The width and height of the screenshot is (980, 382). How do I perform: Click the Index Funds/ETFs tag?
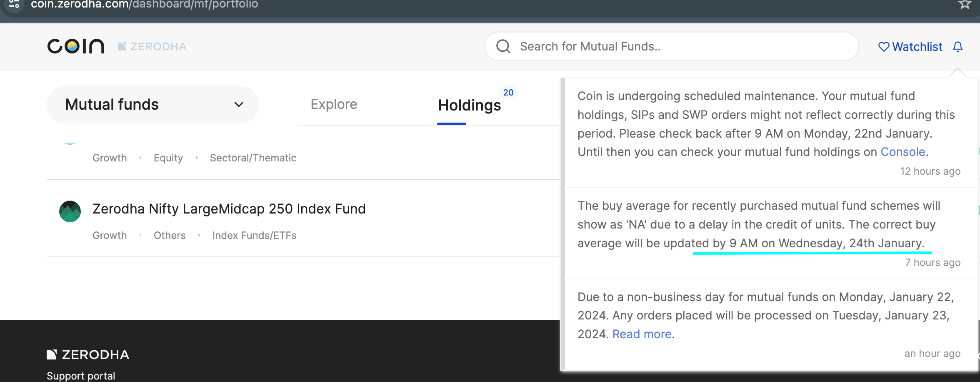point(254,235)
